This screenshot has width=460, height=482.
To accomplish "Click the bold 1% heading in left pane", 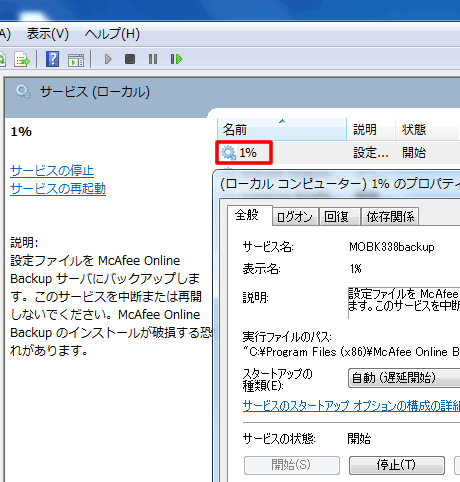I will point(21,132).
